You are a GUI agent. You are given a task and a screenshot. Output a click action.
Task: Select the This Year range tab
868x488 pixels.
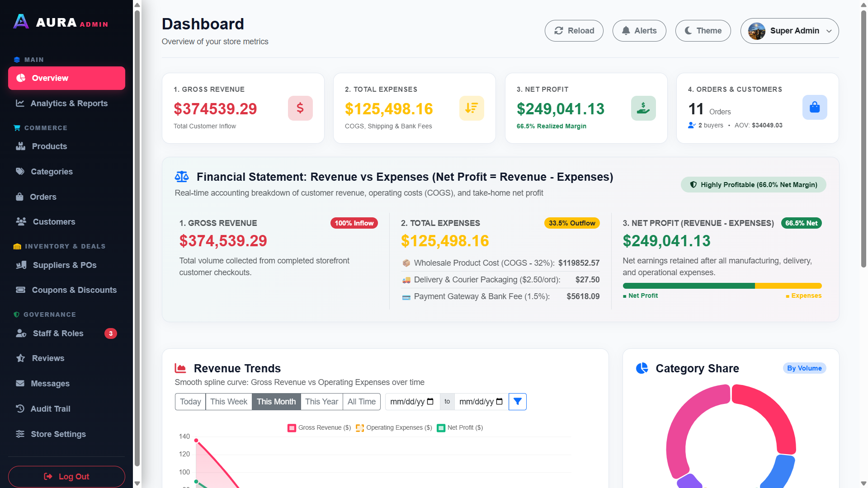tap(321, 402)
